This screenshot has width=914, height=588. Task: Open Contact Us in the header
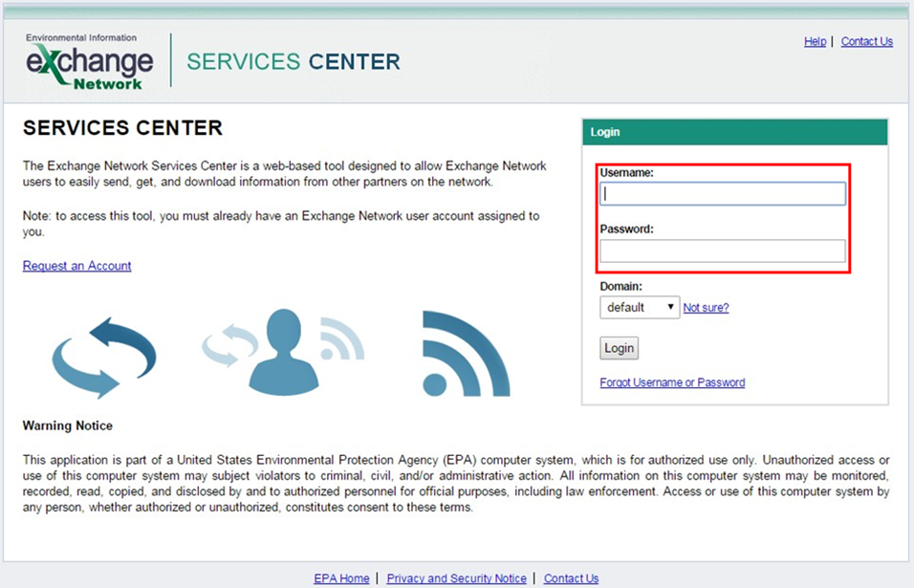(x=866, y=41)
